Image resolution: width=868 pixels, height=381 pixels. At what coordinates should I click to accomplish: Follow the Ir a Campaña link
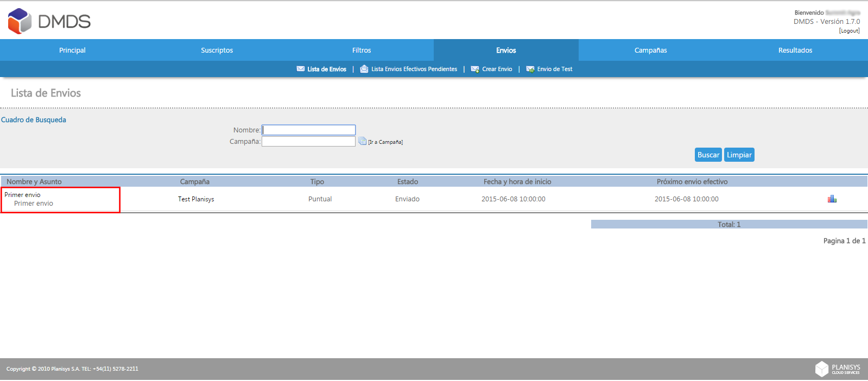(x=385, y=142)
